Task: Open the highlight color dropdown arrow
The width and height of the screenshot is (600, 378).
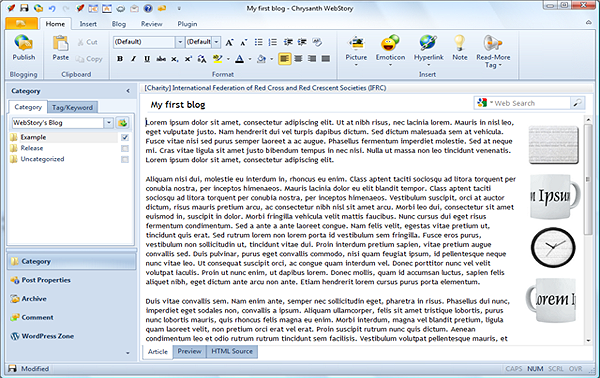Action: (x=228, y=59)
